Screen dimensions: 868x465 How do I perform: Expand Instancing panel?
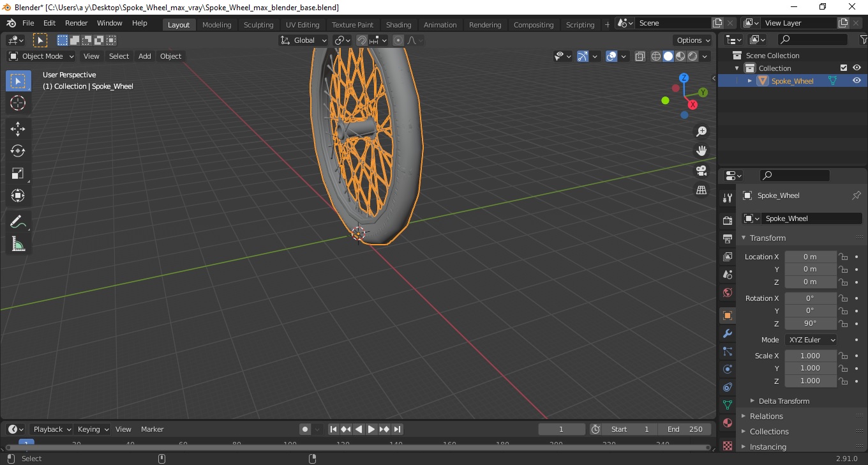point(768,446)
